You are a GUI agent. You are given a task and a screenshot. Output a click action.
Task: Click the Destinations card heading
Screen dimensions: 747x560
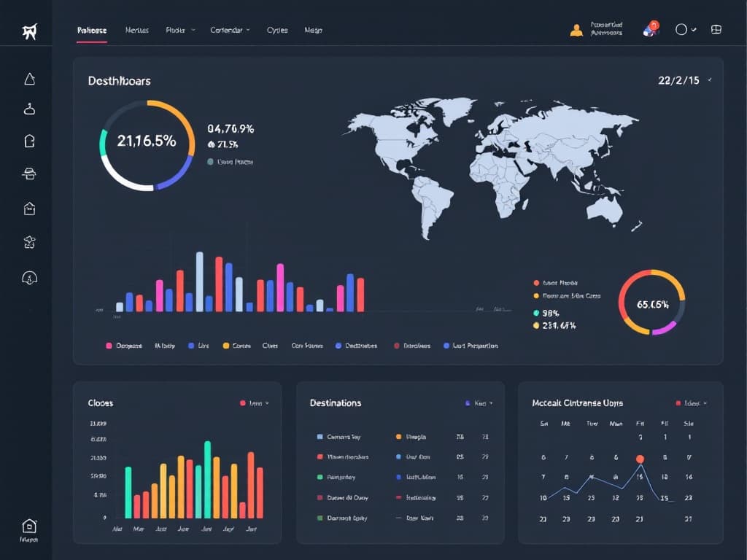(x=336, y=402)
